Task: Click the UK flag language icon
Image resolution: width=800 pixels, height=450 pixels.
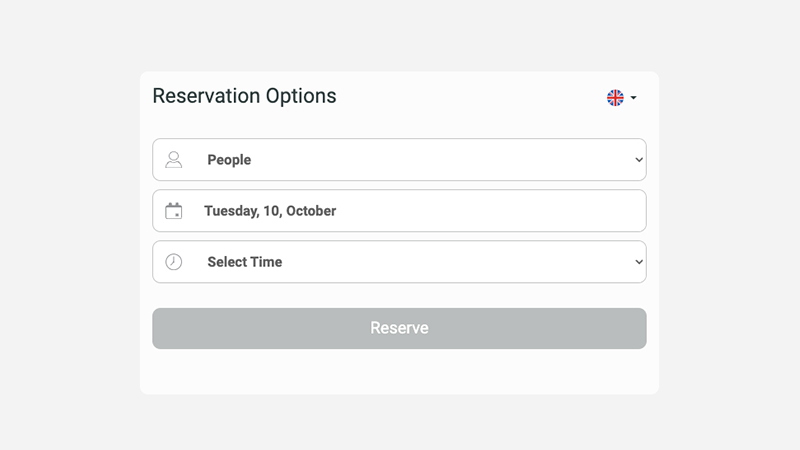Action: point(615,97)
